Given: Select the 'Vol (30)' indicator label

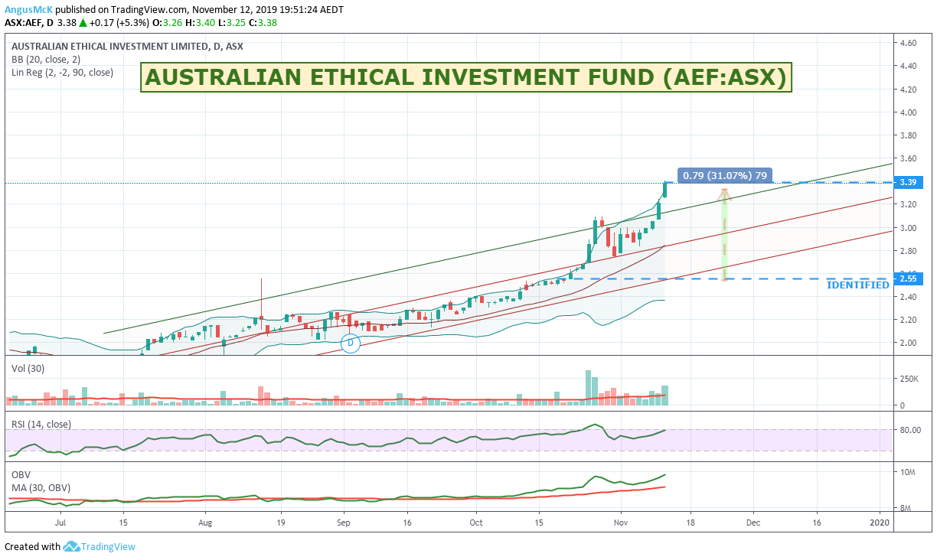Looking at the screenshot, I should pyautogui.click(x=29, y=367).
